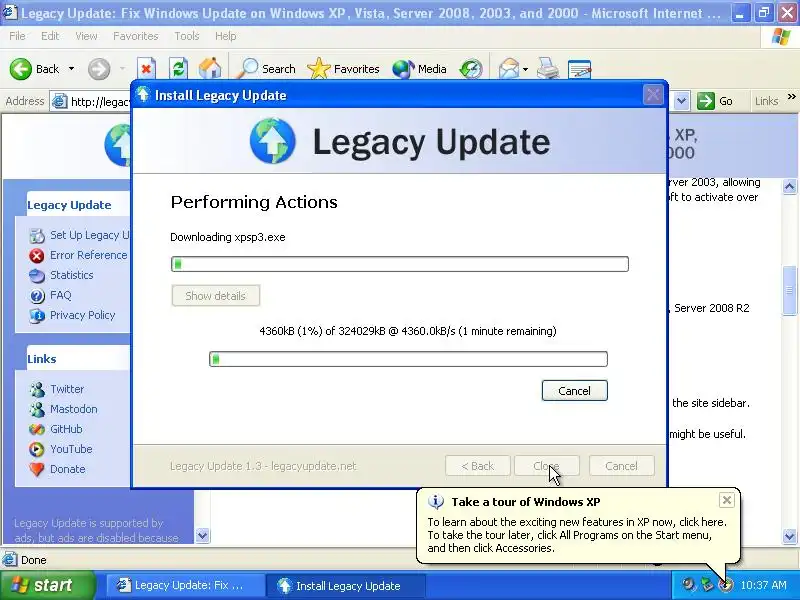Close the Windows XP tour balloon

tap(727, 500)
